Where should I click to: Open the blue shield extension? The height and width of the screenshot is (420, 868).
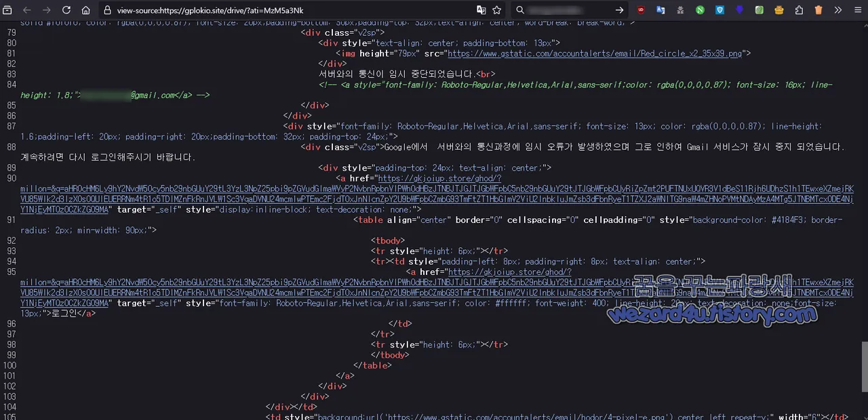pos(719,10)
